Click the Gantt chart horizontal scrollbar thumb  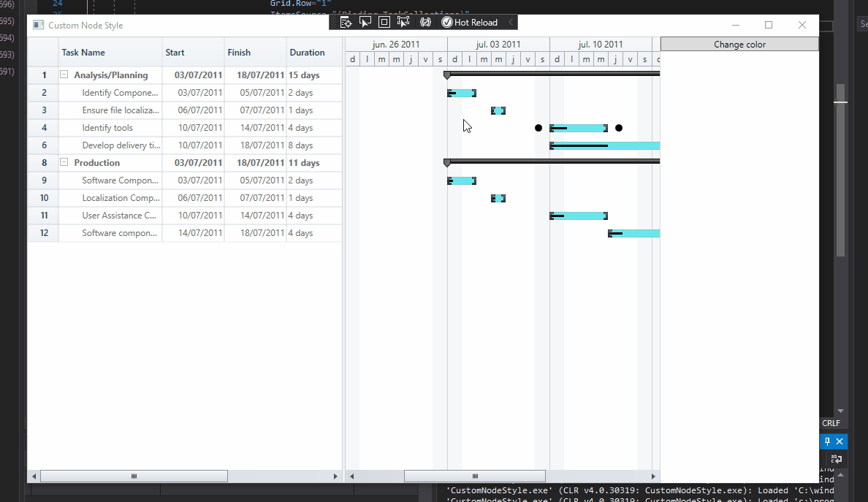tap(475, 476)
